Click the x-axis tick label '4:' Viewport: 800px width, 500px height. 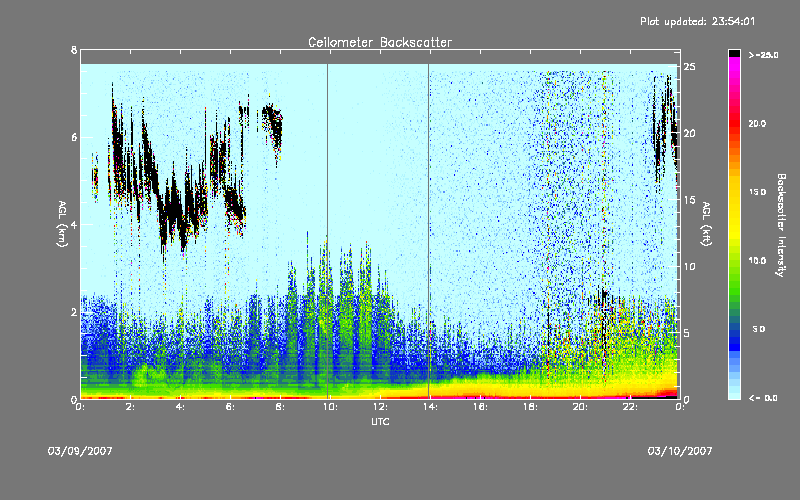[x=180, y=407]
